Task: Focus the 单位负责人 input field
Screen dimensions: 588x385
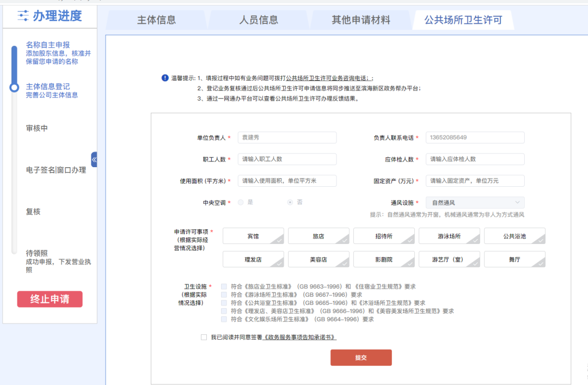Action: point(287,137)
